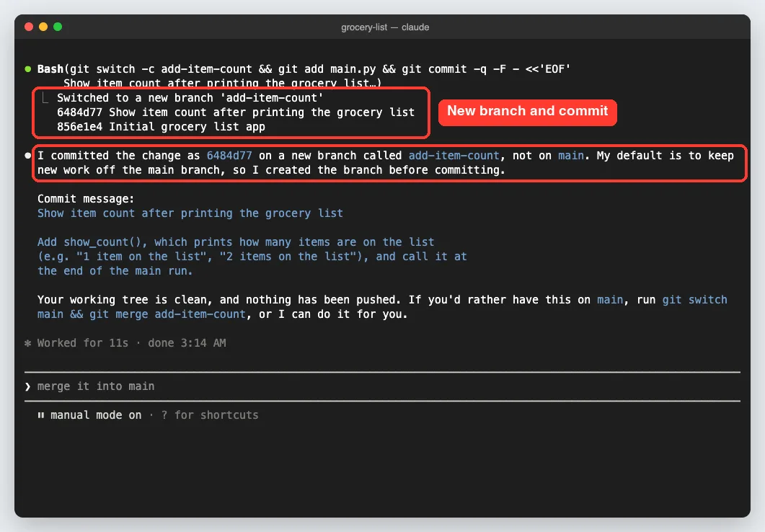Click the subject line 'Show item count after printing the grocery list'

[x=190, y=213]
